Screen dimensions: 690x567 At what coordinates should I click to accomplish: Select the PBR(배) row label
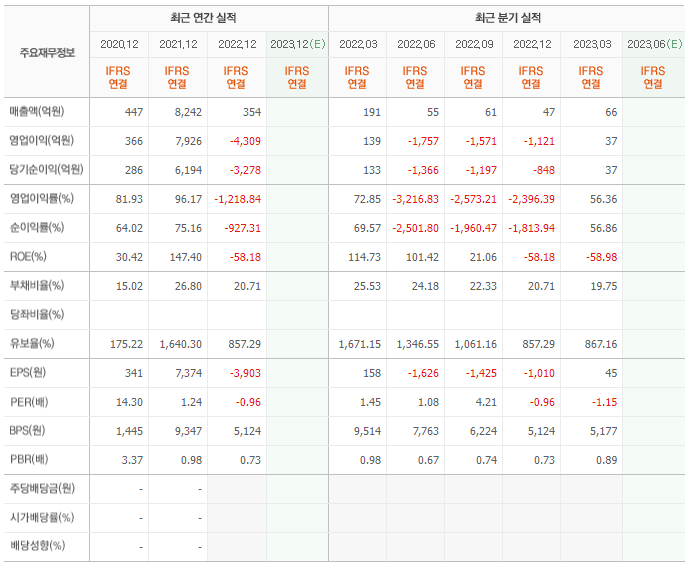click(29, 460)
